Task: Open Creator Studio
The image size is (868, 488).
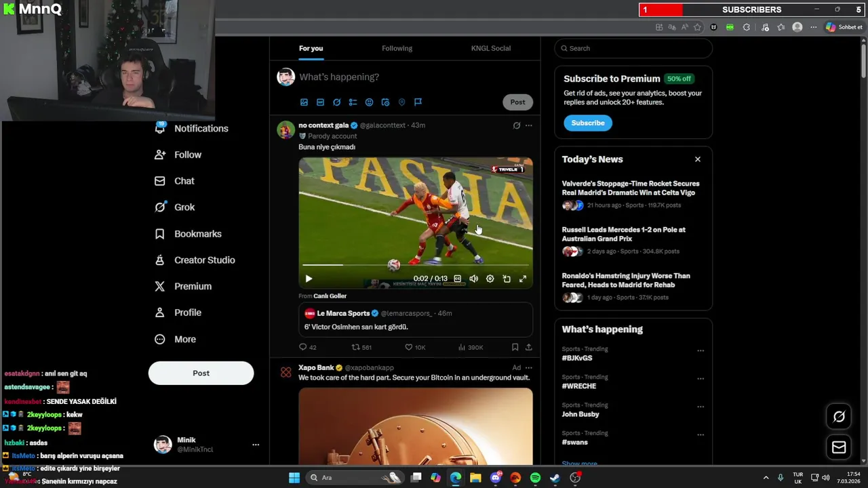Action: [x=195, y=260]
